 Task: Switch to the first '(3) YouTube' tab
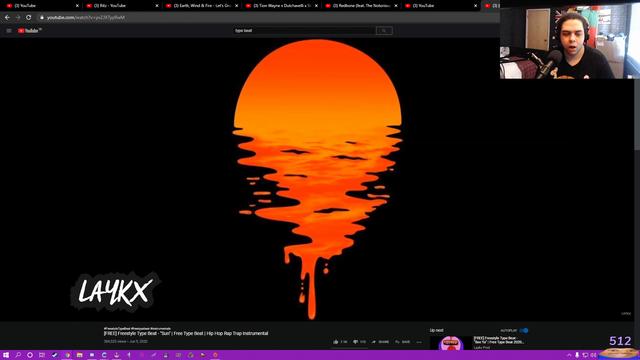41,6
